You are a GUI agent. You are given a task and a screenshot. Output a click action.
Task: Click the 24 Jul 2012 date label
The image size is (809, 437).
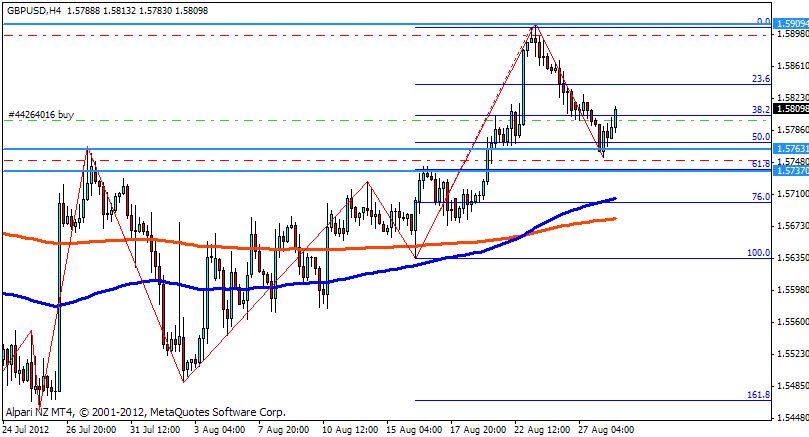coord(25,429)
